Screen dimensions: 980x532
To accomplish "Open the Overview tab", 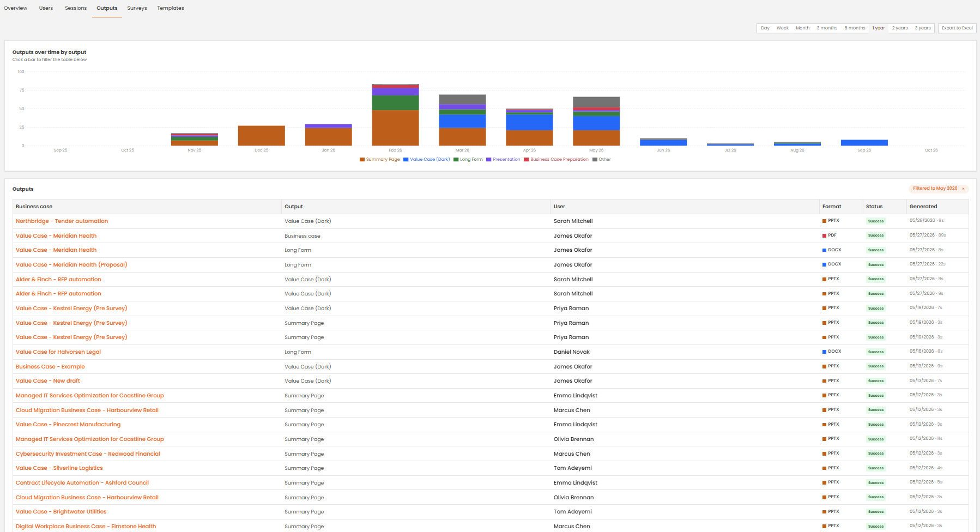I will pyautogui.click(x=15, y=8).
